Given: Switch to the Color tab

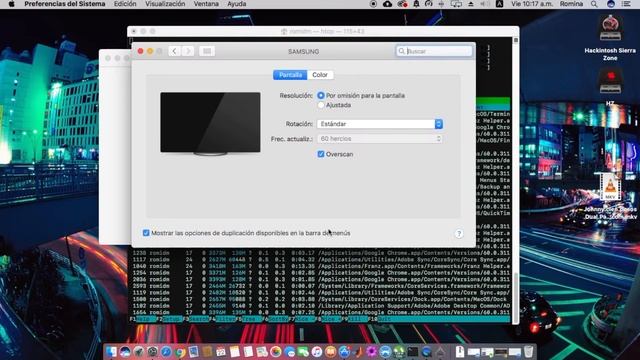Looking at the screenshot, I should (320, 75).
